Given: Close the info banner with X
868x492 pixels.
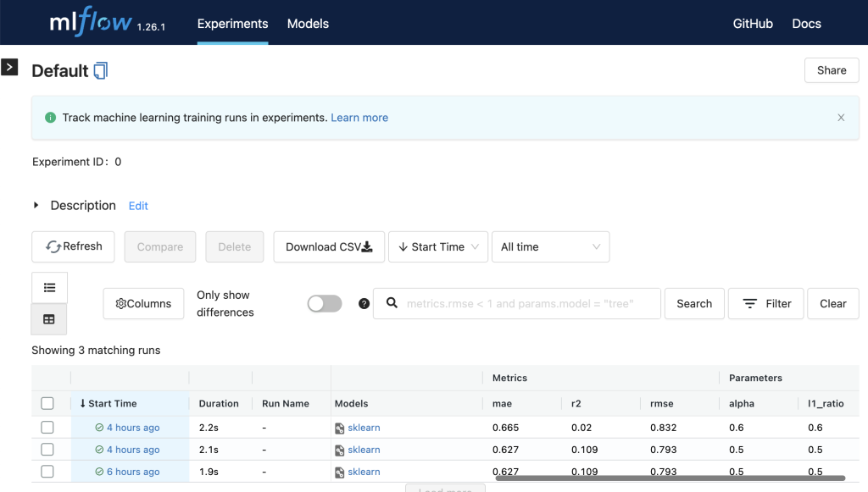Looking at the screenshot, I should tap(841, 118).
